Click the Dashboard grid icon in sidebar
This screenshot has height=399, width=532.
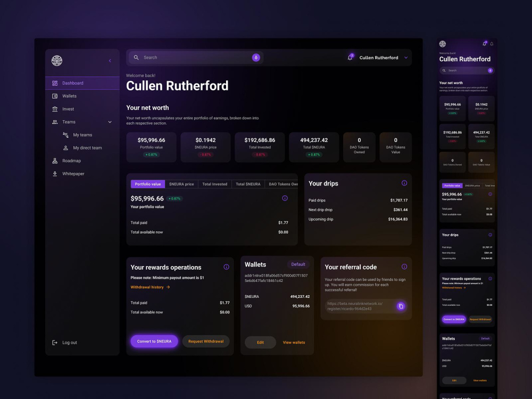pos(55,83)
